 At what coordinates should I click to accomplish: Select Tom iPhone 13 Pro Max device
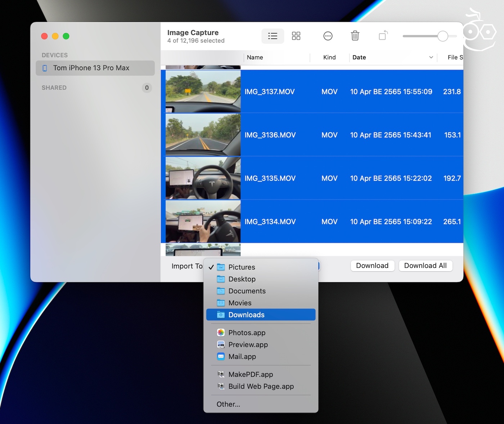point(91,68)
